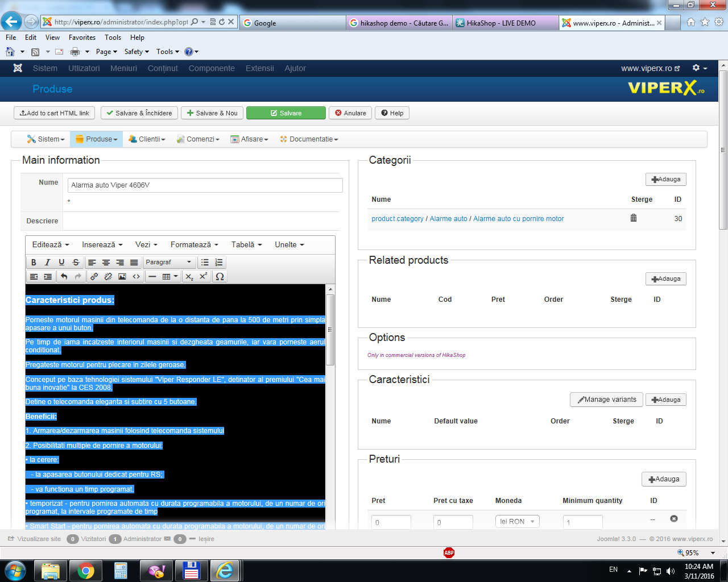Insert a bullet list

[x=205, y=262]
